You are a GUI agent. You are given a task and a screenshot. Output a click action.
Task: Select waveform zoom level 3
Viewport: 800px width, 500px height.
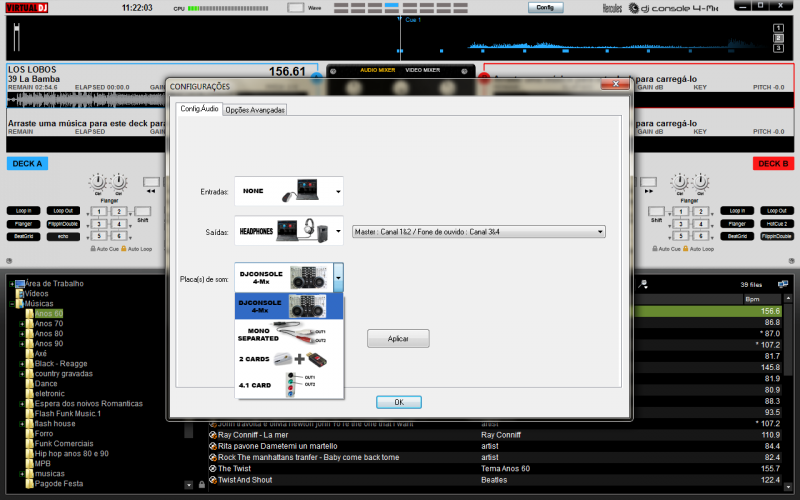(778, 48)
